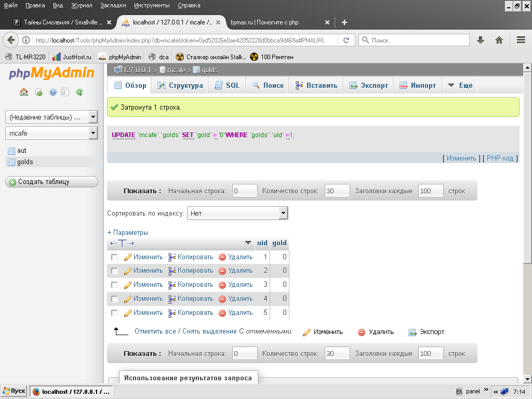Click the phpMyAdmin home icon in sidebar
This screenshot has height=399, width=532.
[24, 92]
